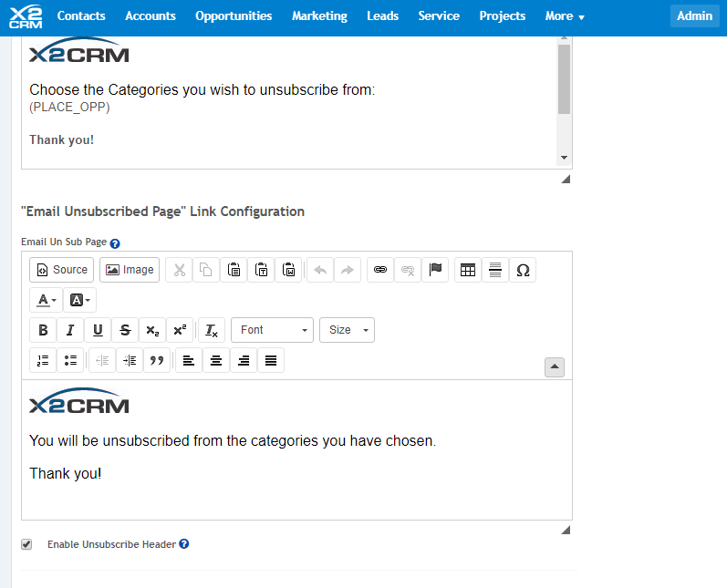Go to Marketing module

319,15
